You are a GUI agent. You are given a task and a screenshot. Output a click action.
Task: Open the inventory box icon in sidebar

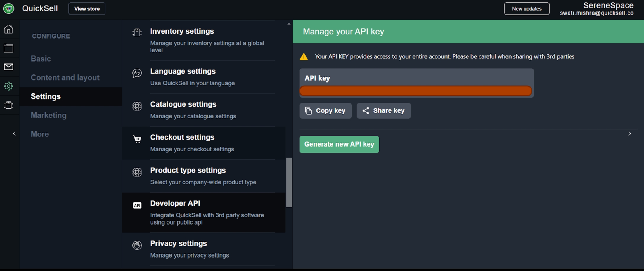click(9, 105)
